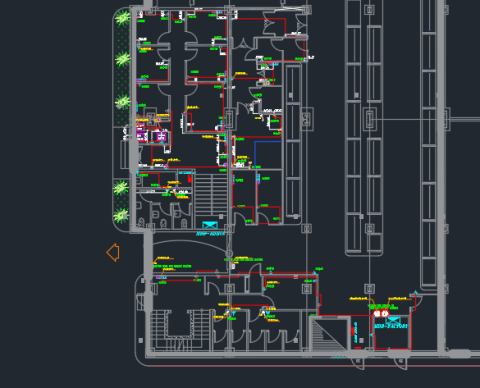Screen dimensions: 480x388
Task: Click the small red filled rectangle near the central staircase
Action: [190, 179]
